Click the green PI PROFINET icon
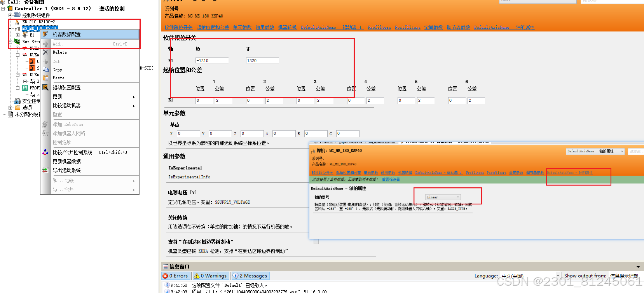This screenshot has height=293, width=644. click(25, 88)
